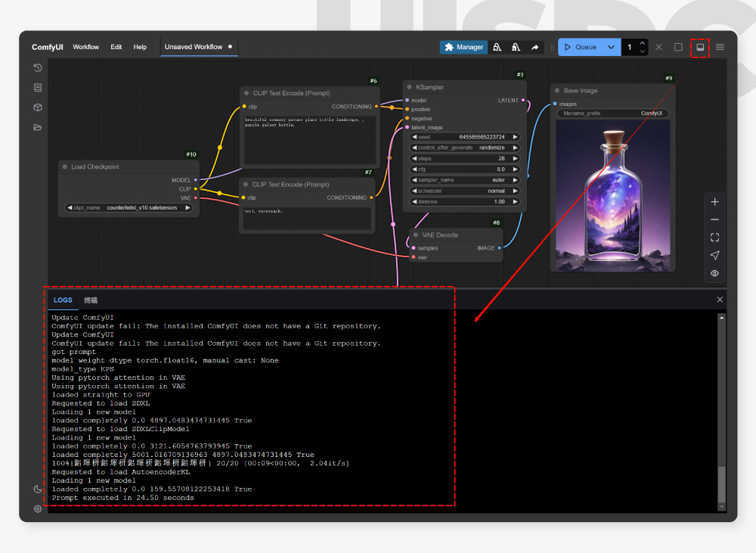Click the share arrow icon in top toolbar
The image size is (756, 553).
(x=534, y=47)
